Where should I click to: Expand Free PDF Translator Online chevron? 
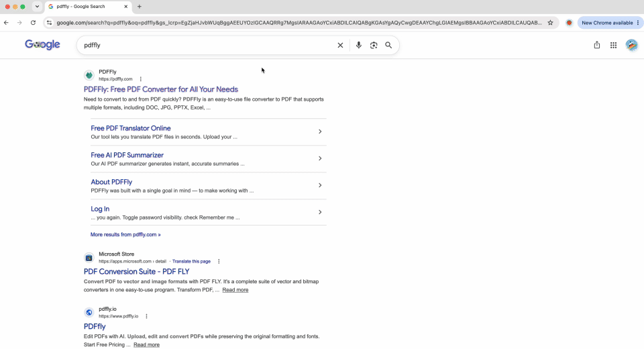point(320,132)
